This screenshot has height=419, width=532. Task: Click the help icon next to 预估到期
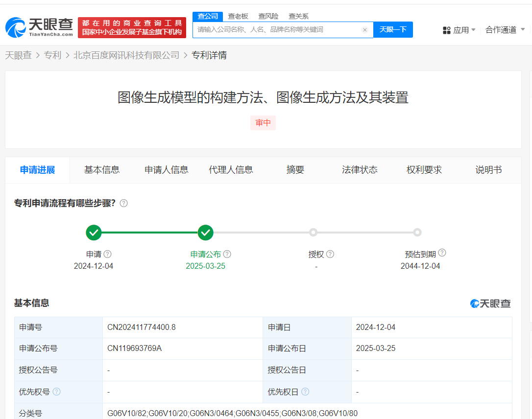coord(442,253)
